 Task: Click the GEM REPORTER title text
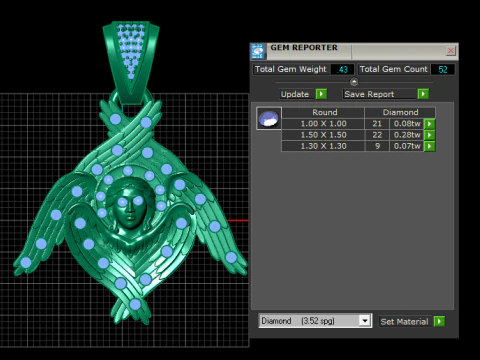[x=304, y=48]
